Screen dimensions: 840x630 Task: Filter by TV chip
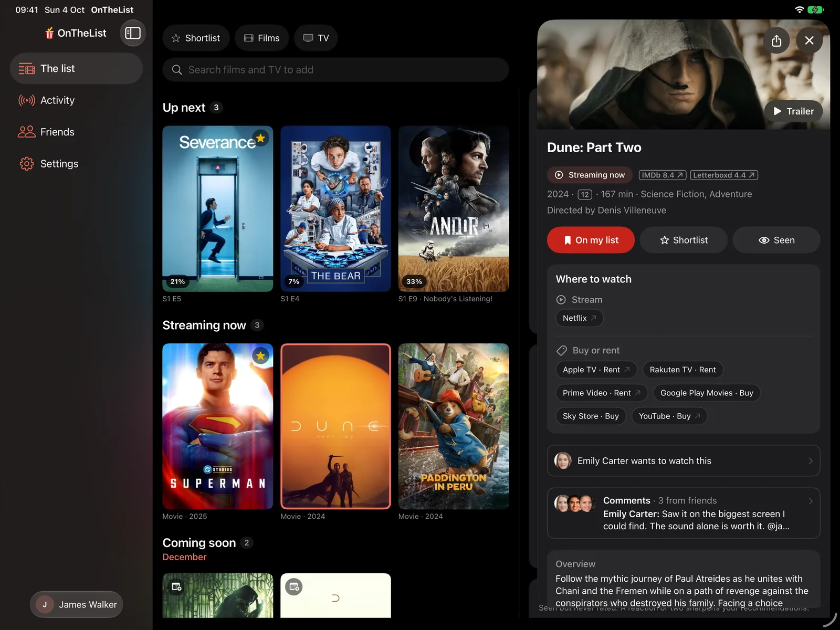tap(316, 38)
